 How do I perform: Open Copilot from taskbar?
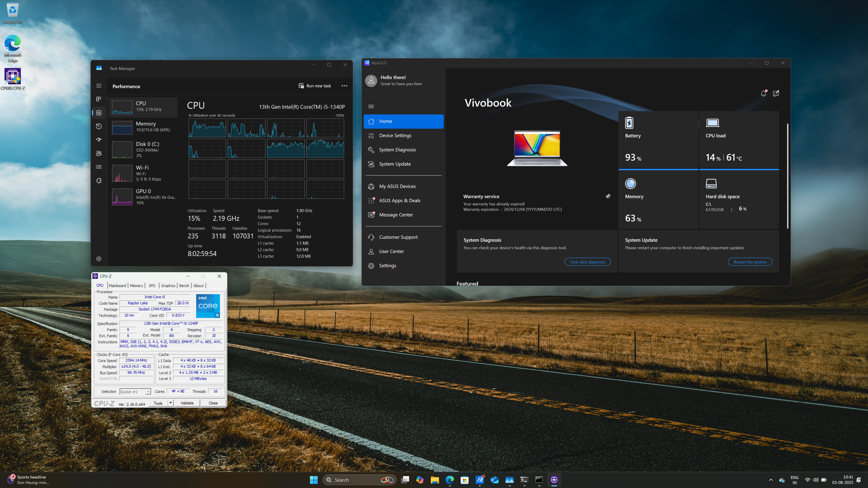(x=420, y=480)
